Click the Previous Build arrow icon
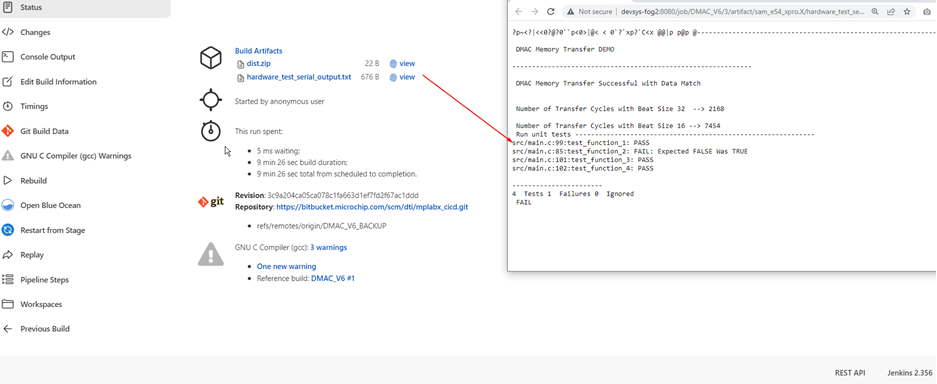 tap(8, 328)
